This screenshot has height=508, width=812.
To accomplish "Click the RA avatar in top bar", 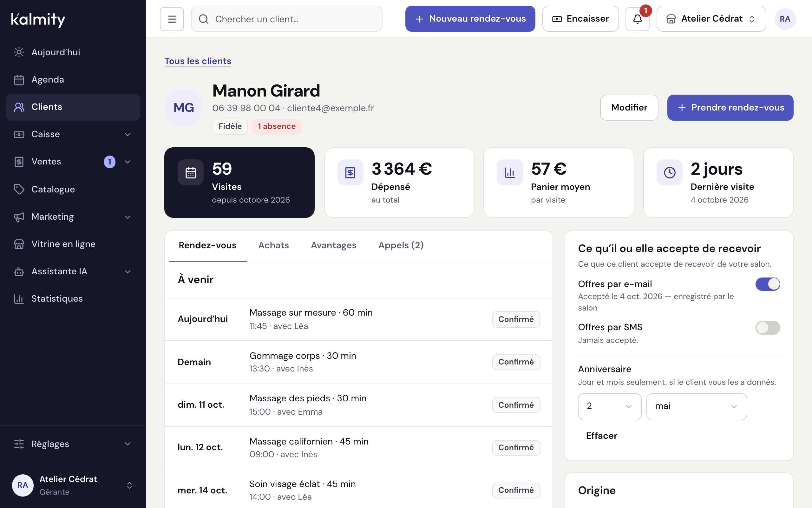I will [785, 19].
